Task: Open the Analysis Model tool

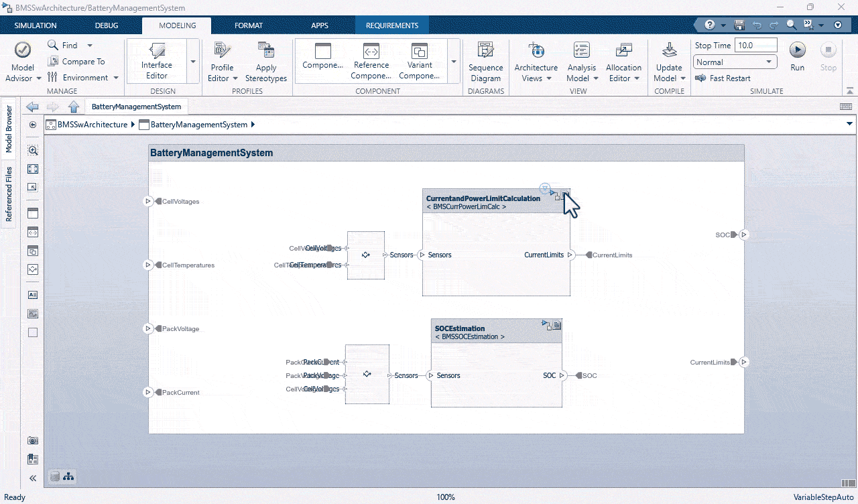Action: tap(581, 62)
